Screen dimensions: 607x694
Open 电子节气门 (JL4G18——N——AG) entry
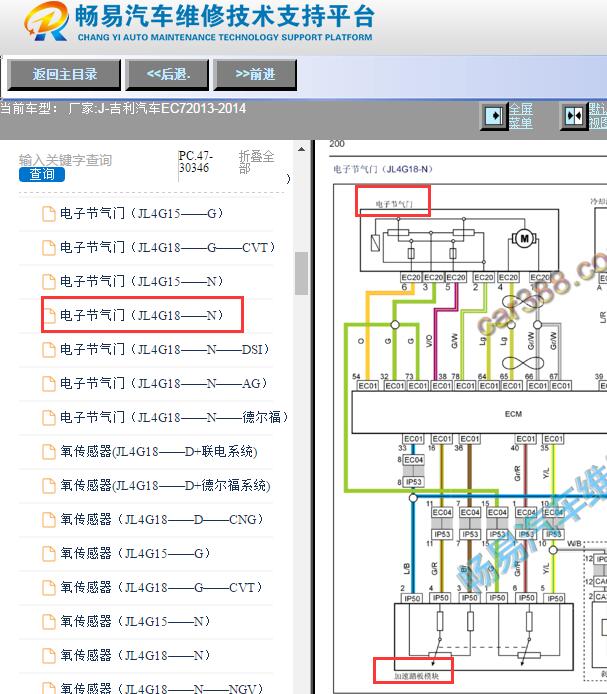pyautogui.click(x=163, y=383)
